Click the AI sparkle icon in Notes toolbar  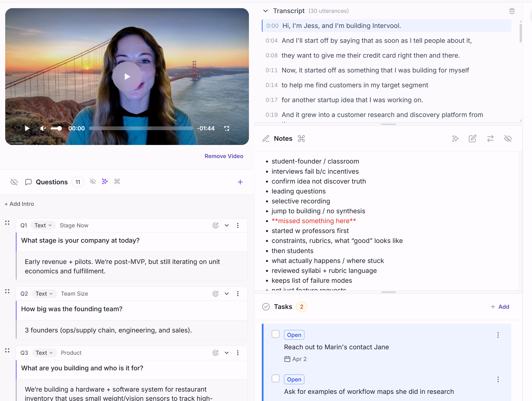(455, 139)
